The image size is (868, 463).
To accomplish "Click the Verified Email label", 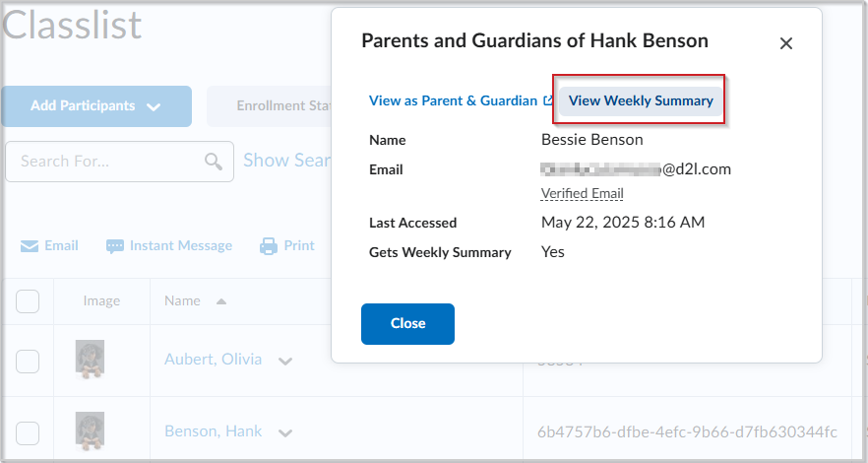I will coord(583,193).
